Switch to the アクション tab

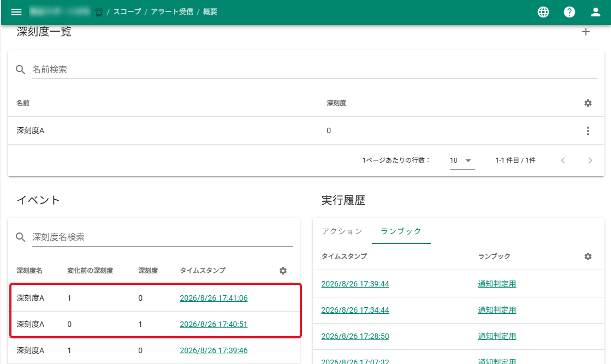[342, 231]
